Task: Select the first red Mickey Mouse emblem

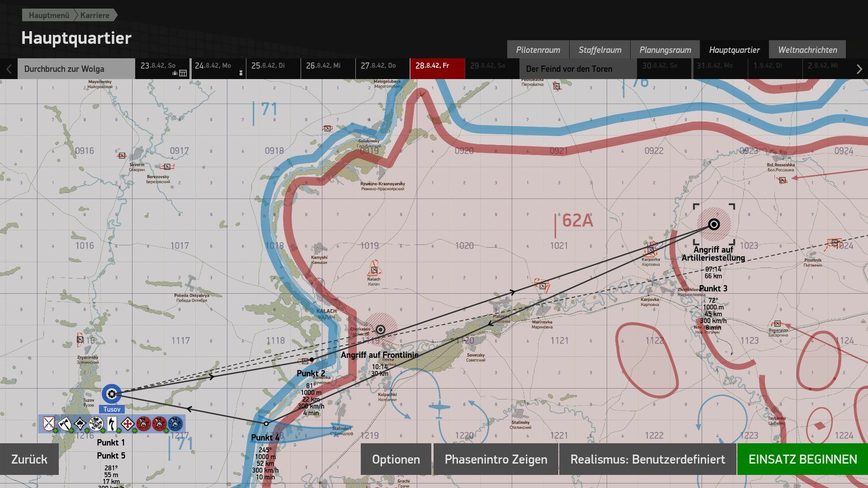Action: (143, 424)
